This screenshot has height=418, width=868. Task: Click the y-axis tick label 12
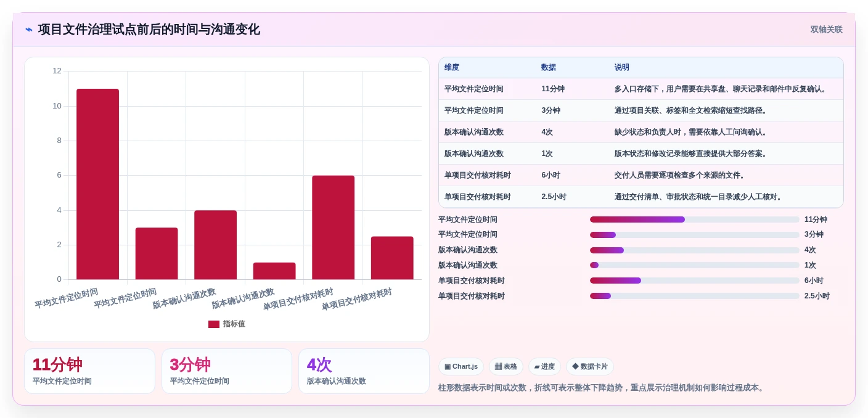[x=57, y=71]
